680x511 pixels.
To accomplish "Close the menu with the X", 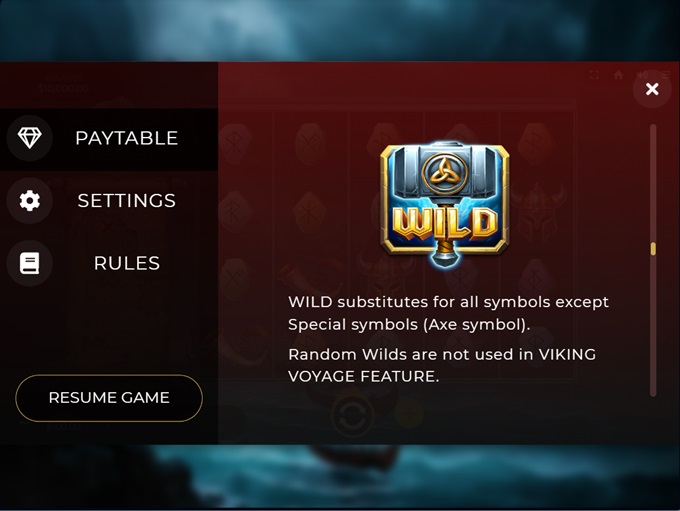I will click(652, 89).
